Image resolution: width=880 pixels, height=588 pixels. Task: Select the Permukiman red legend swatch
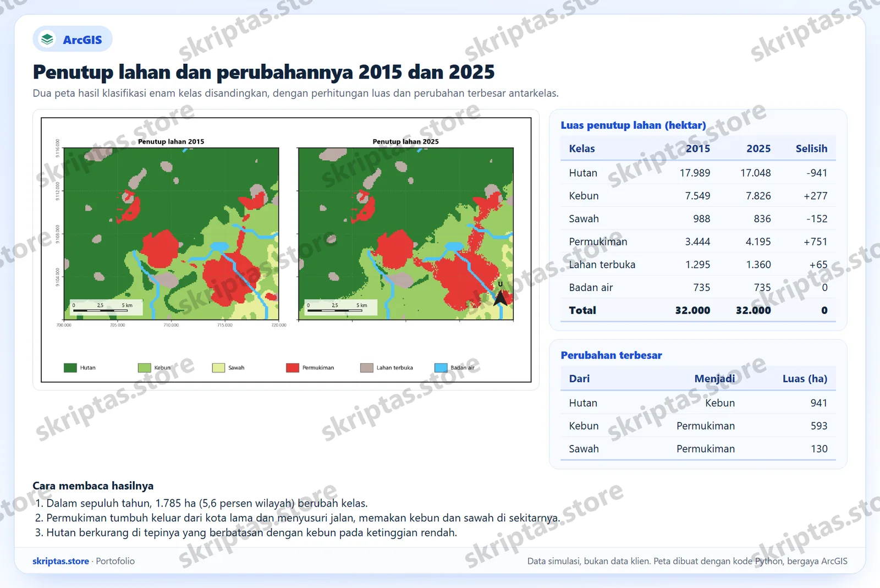[293, 367]
